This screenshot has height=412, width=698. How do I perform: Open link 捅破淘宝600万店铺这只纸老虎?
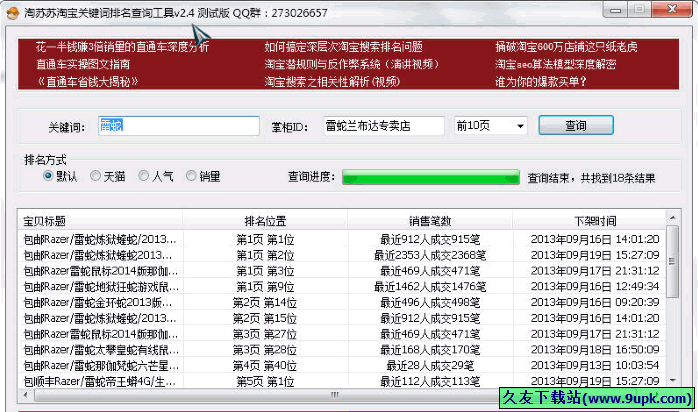566,47
